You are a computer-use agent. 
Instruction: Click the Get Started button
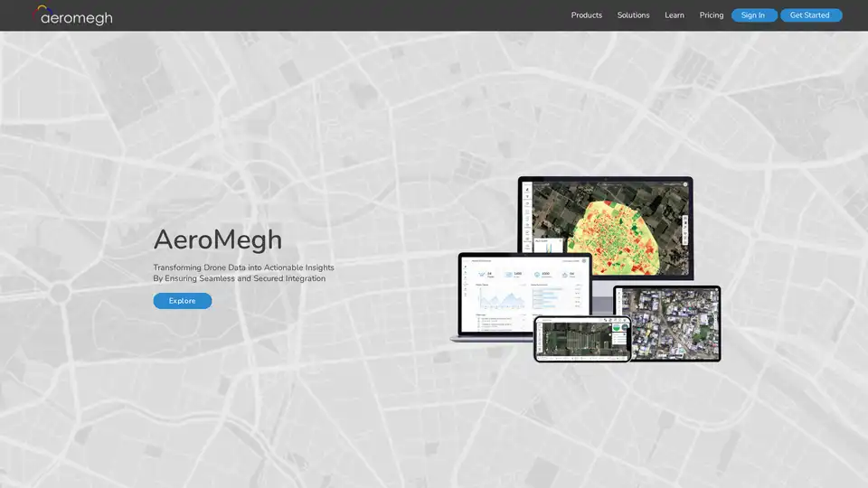pos(810,15)
